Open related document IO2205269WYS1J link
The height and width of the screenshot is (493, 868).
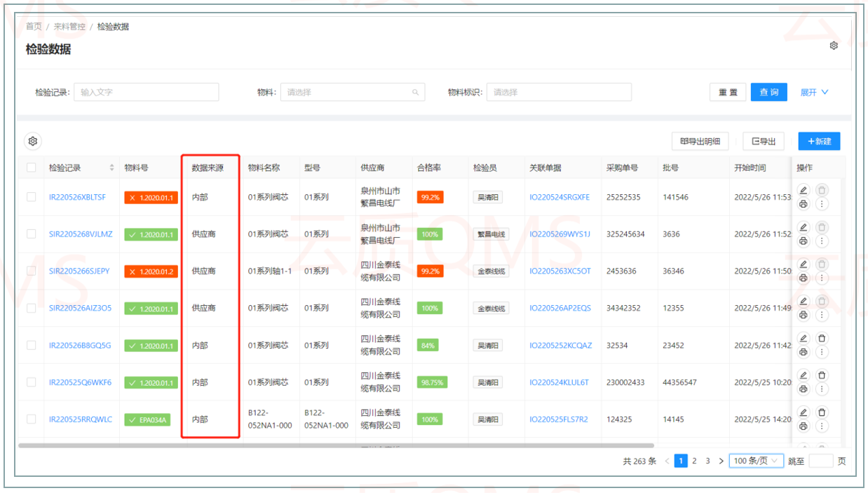[x=560, y=234]
